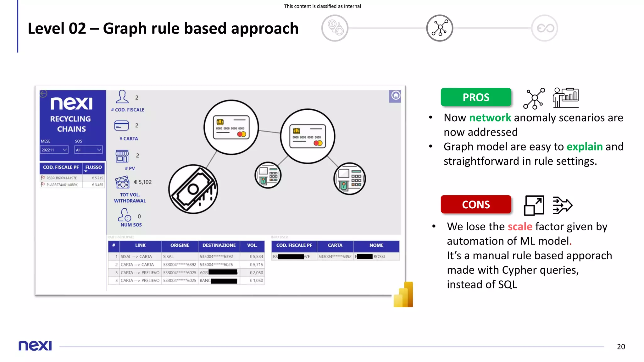The image size is (644, 362).
Task: Click the first step coins icon in header
Action: click(x=335, y=28)
